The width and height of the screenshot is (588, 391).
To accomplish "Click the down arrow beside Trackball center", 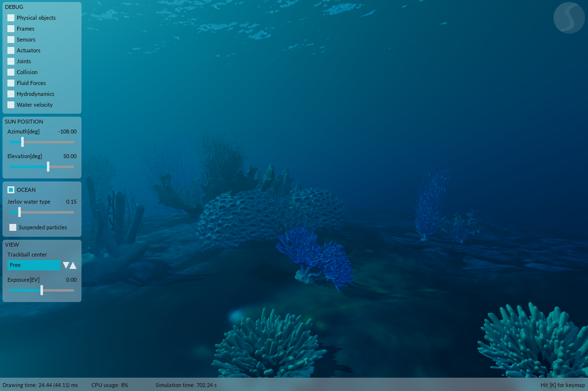I will tap(66, 265).
